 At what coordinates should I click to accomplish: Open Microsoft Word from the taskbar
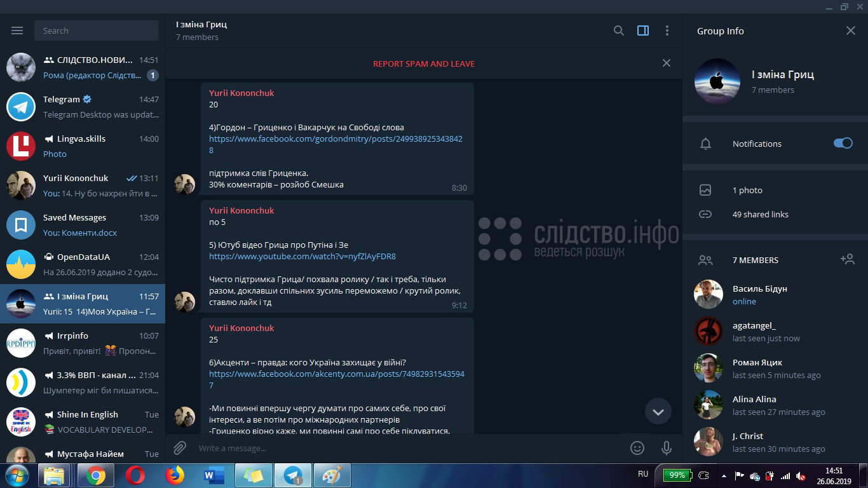click(x=214, y=475)
